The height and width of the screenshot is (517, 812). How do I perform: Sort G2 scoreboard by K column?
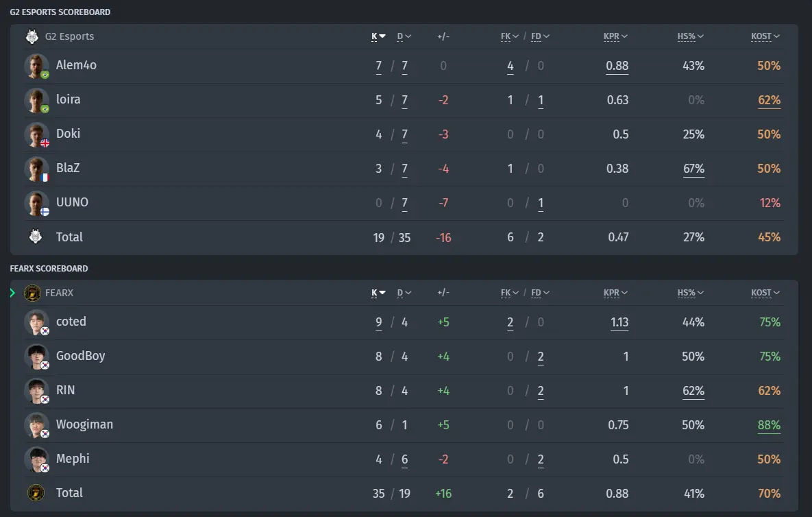(x=378, y=36)
